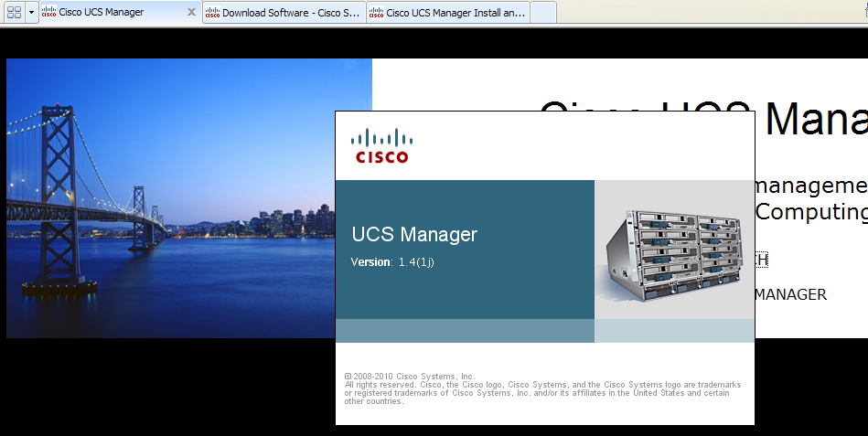
Task: Click the UCS Manager title text
Action: pyautogui.click(x=414, y=235)
